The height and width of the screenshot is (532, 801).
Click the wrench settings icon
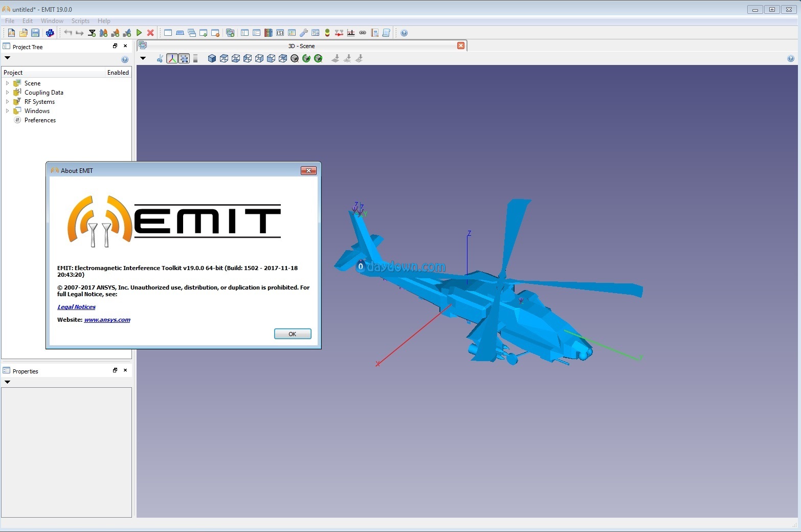click(x=304, y=33)
